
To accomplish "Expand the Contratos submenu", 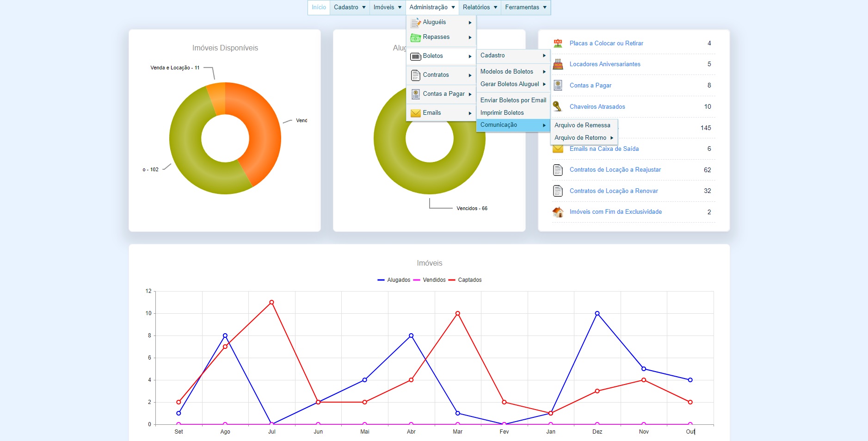I will [x=441, y=75].
